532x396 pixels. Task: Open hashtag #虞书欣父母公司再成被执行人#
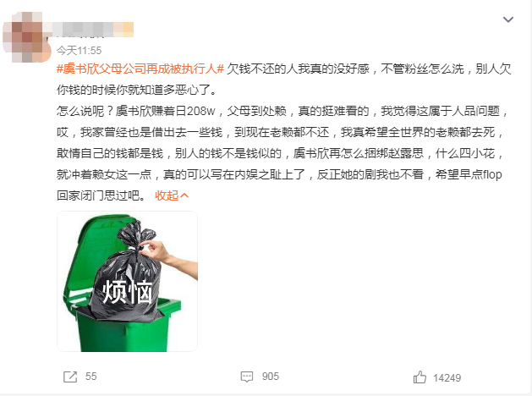click(140, 69)
